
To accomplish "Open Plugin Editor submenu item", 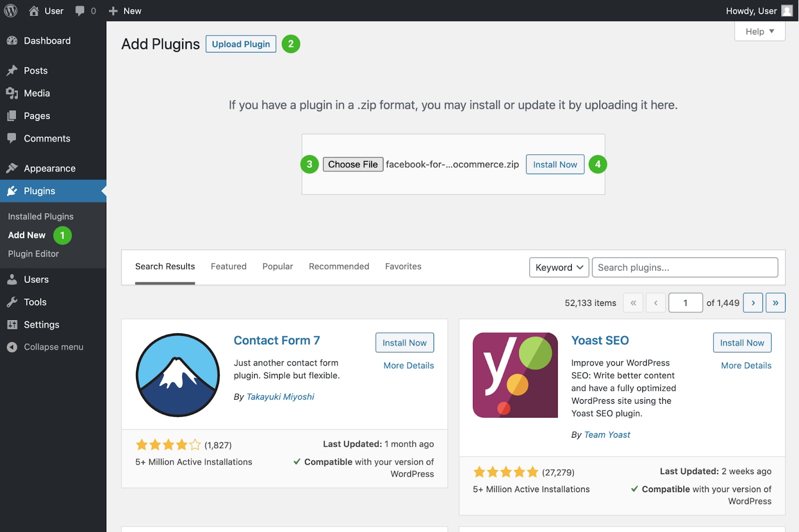I will tap(33, 254).
